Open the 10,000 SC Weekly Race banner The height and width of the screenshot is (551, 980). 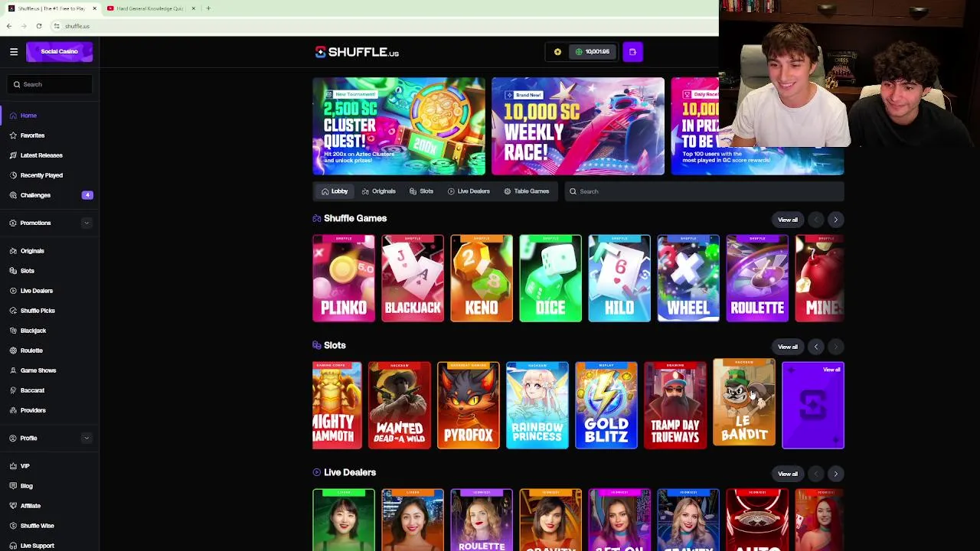click(578, 126)
